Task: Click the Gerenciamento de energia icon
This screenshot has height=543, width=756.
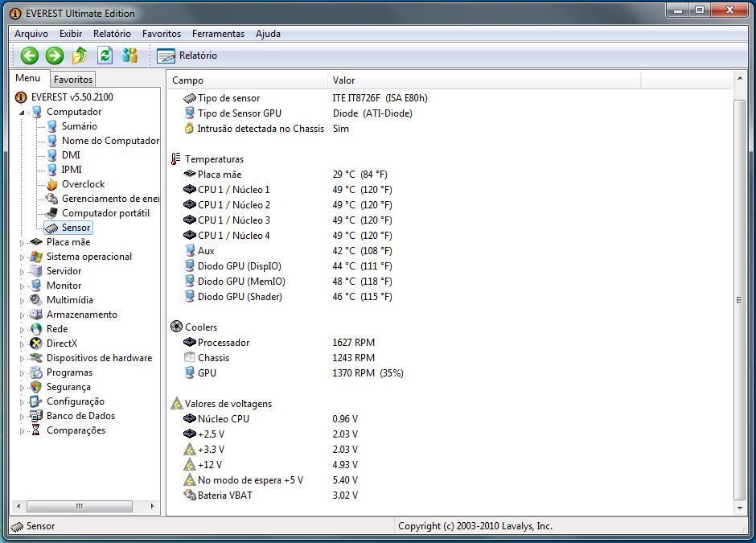Action: [52, 199]
